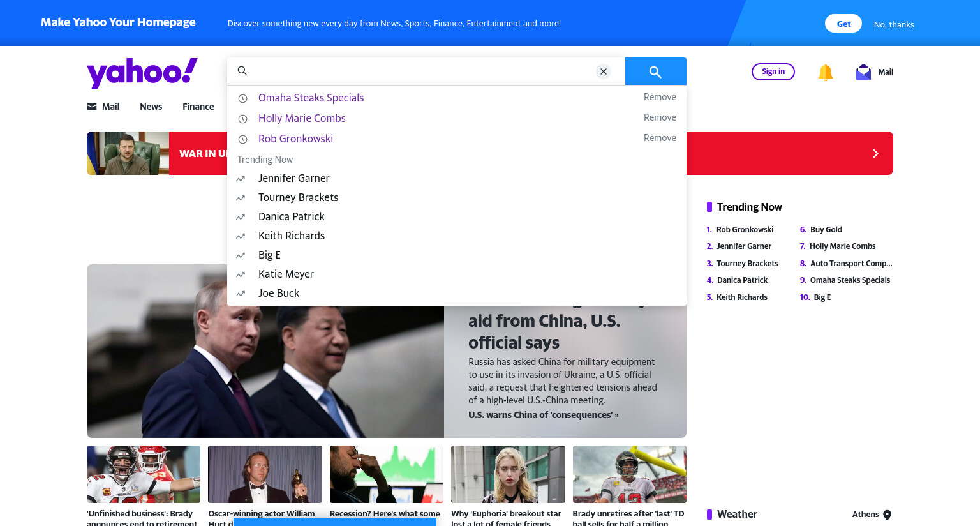Open U.S. warns China of 'consequences' link
Viewport: 980px width, 526px height.
pos(543,415)
